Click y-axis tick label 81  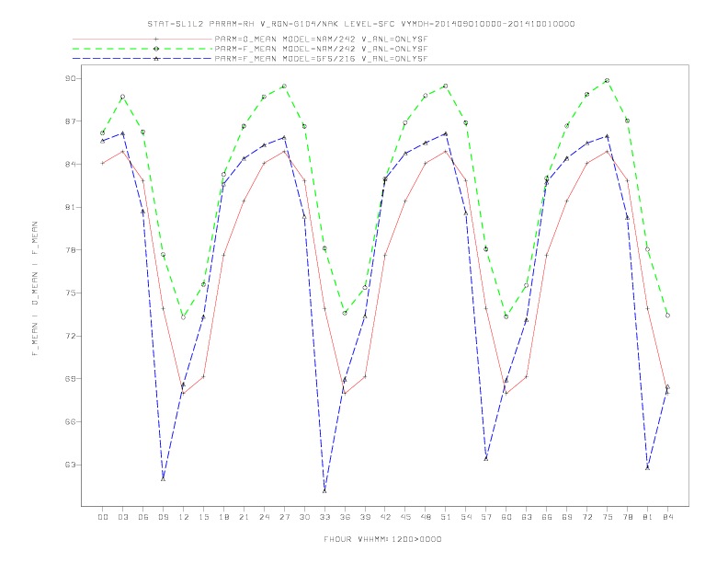point(70,207)
